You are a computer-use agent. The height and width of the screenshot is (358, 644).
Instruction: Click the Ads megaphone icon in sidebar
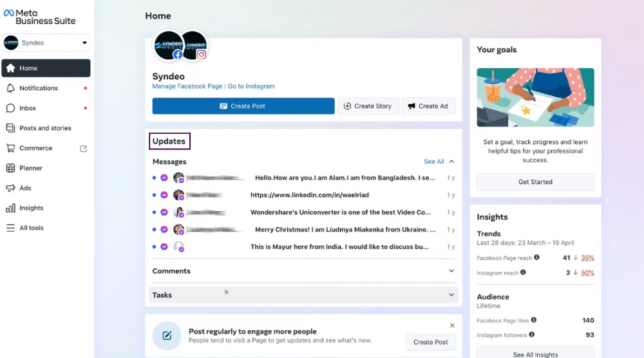[x=11, y=188]
